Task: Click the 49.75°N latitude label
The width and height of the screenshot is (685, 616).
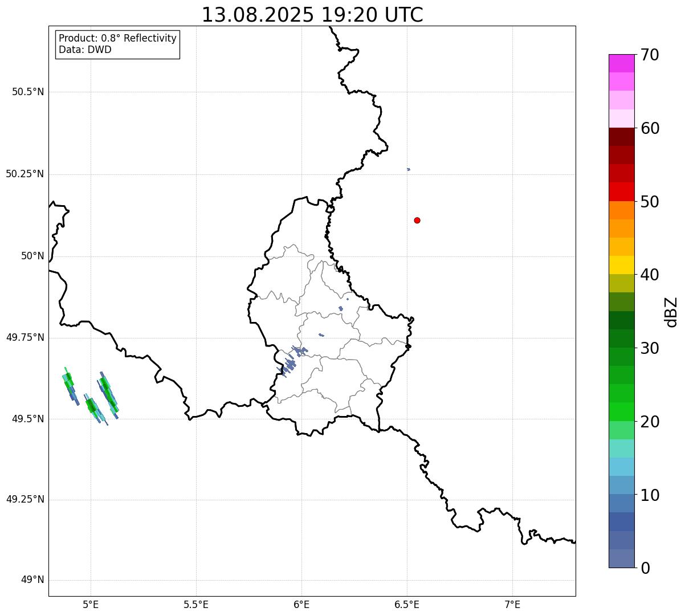Action: (25, 337)
